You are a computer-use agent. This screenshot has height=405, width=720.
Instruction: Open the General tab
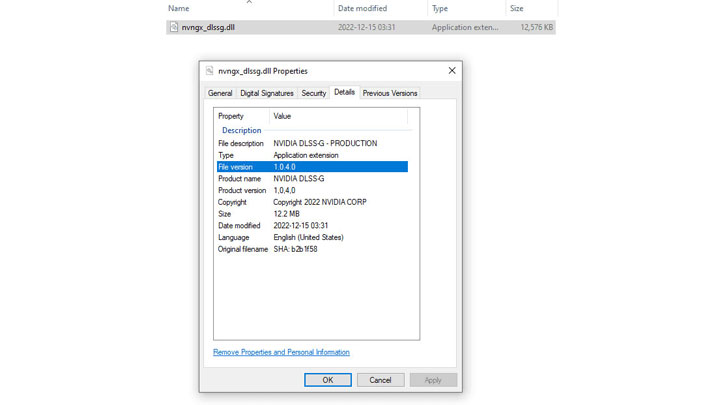pyautogui.click(x=220, y=93)
